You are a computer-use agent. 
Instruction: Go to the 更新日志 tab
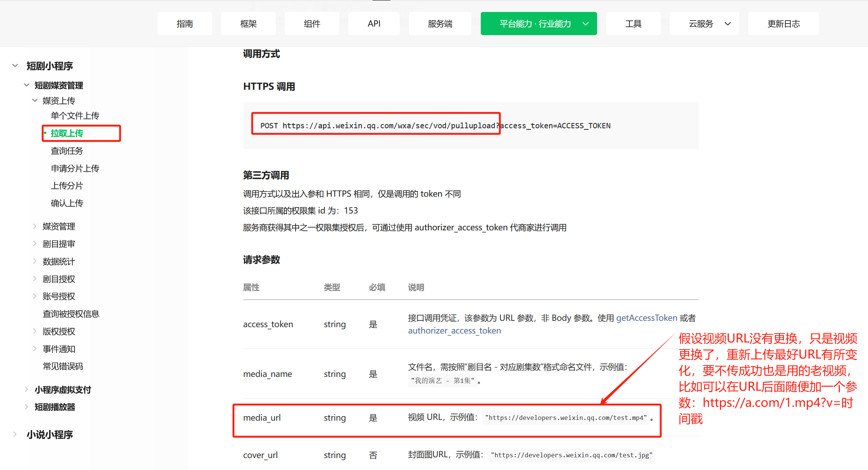pos(783,24)
